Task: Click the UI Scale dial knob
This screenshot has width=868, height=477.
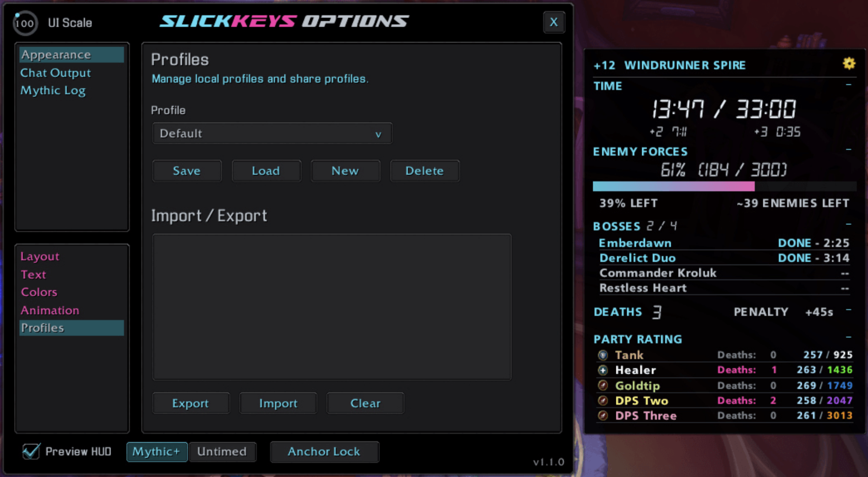Action: point(25,23)
